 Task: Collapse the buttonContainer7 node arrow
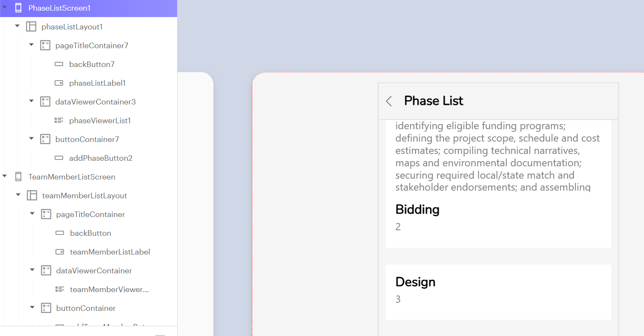tap(31, 139)
